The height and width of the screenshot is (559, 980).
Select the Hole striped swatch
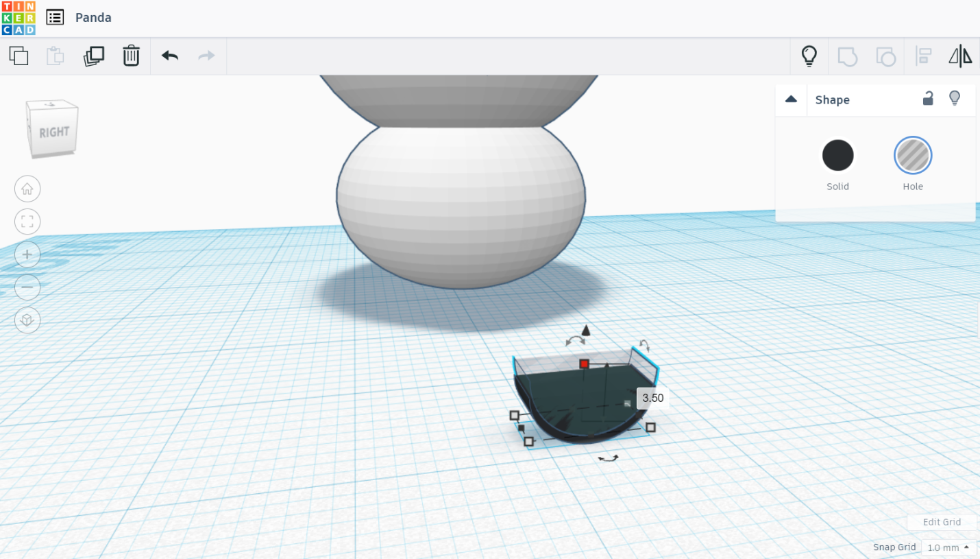[x=913, y=156]
